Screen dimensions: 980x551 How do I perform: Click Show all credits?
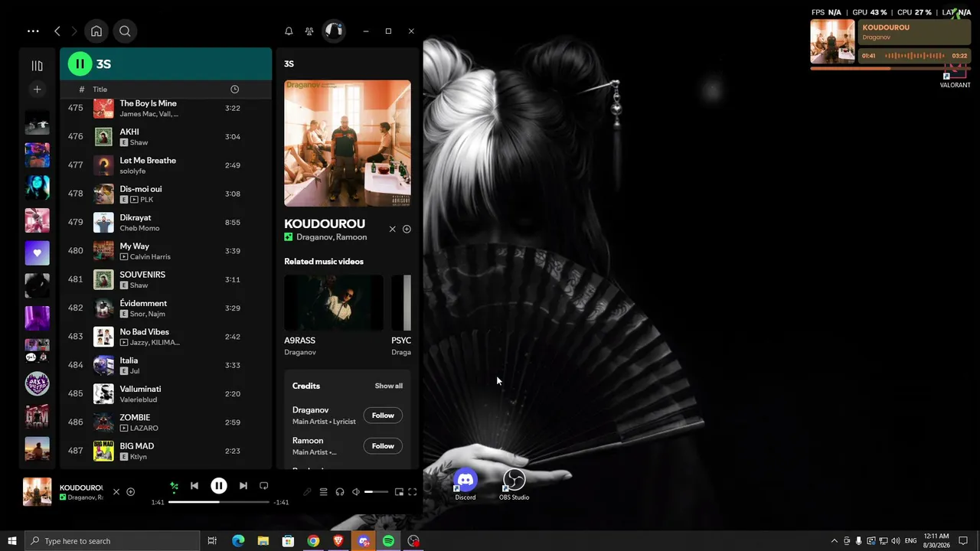(388, 386)
